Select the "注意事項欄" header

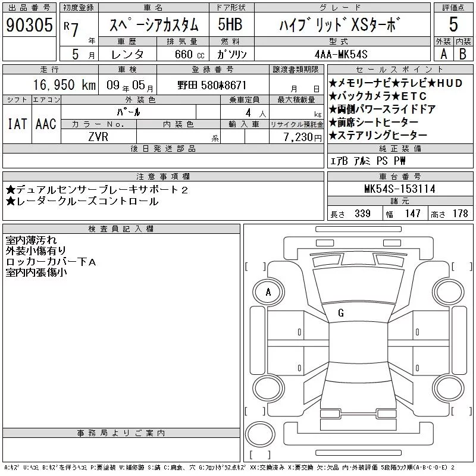[163, 176]
